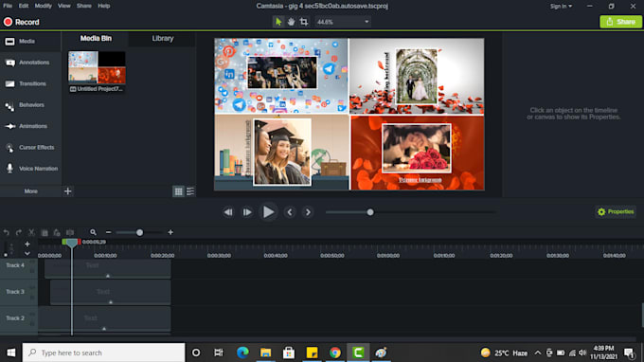Viewport: 644px width, 362px height.
Task: Click the timeline zoom magnifier icon
Action: pyautogui.click(x=93, y=232)
